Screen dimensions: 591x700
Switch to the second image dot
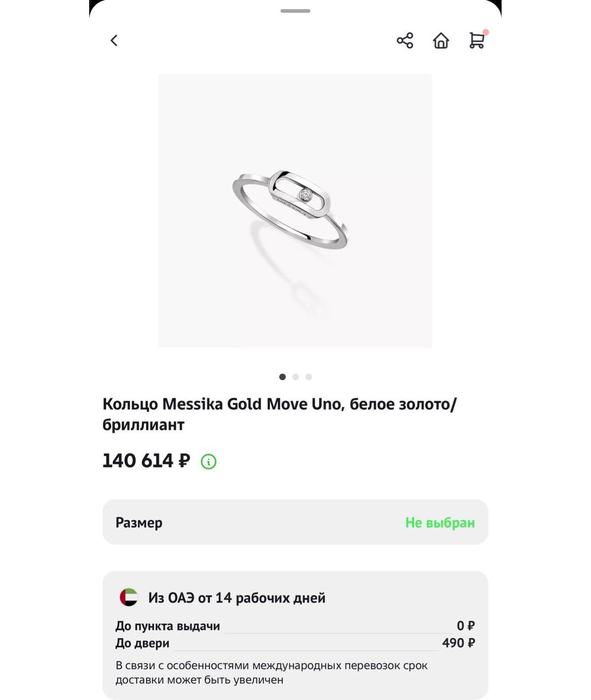(x=296, y=377)
